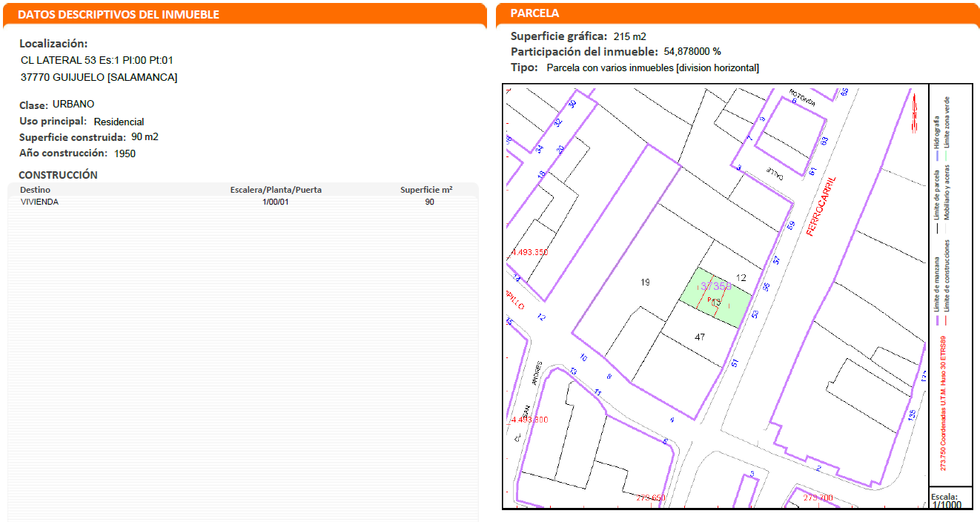Click the CL LATERAL 53 address line
Screen dimensions: 980x522
pyautogui.click(x=97, y=60)
